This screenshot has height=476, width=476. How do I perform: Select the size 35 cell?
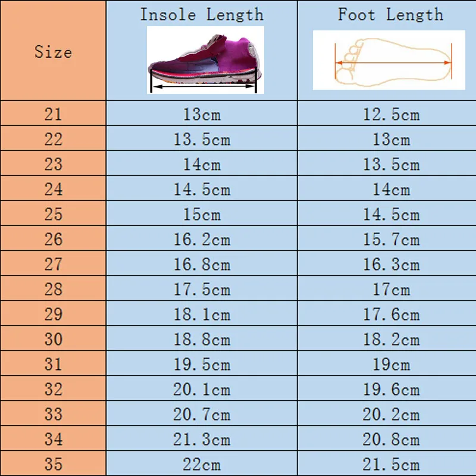click(x=53, y=464)
